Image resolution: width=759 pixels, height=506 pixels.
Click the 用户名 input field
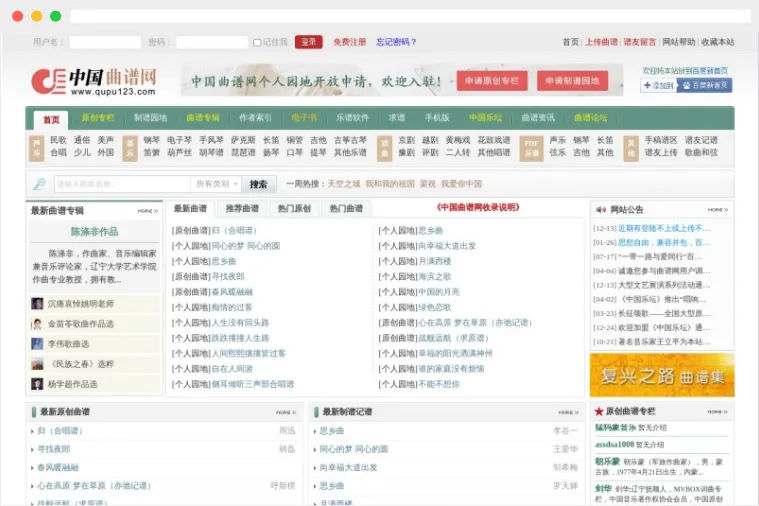[104, 42]
